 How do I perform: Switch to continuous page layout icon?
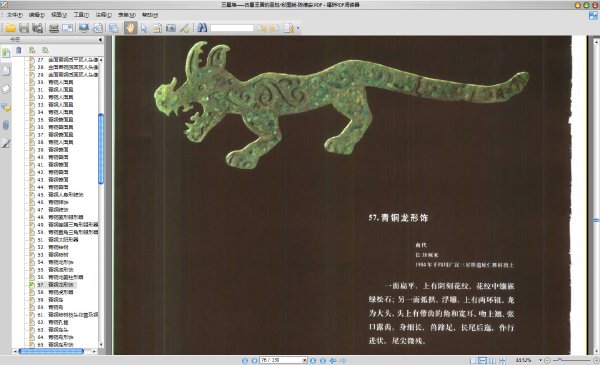483,360
